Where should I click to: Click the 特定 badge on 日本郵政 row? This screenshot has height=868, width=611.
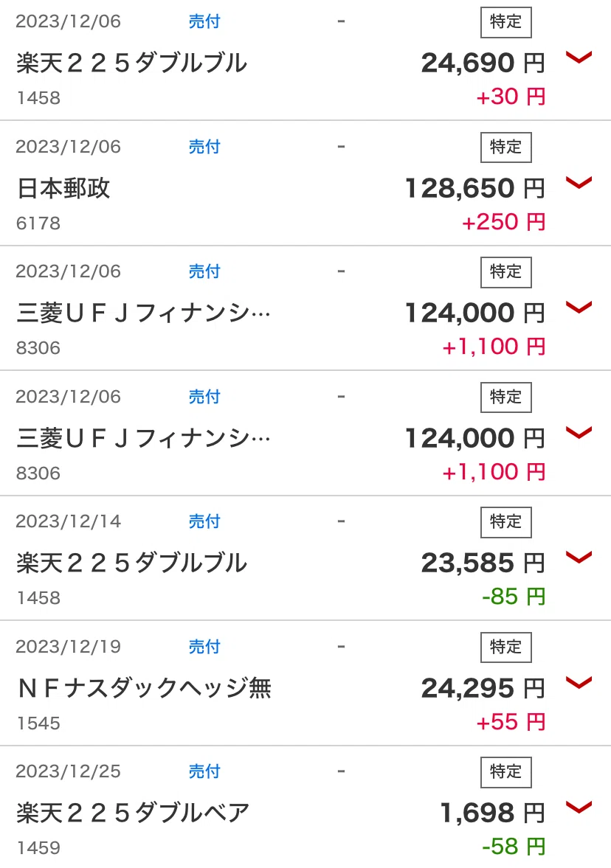[x=505, y=147]
